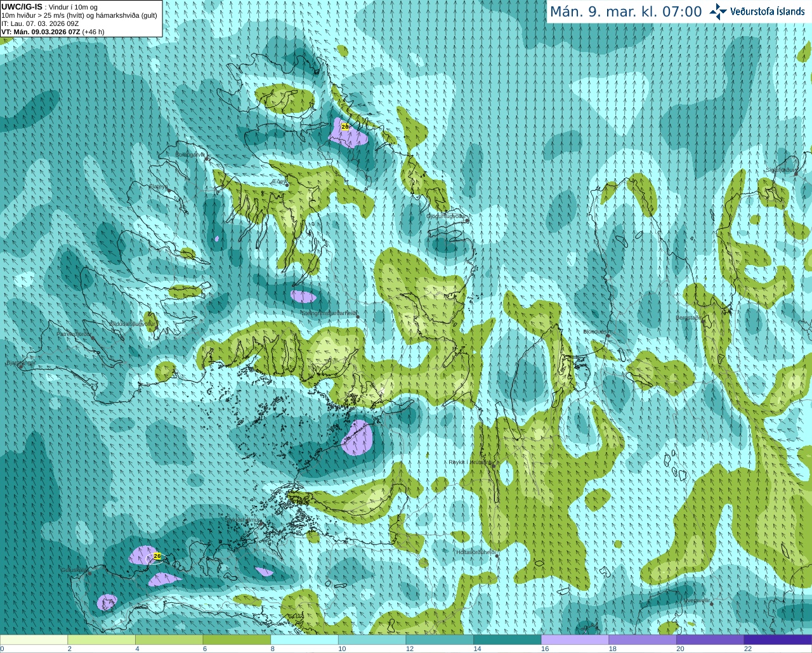The height and width of the screenshot is (653, 812).
Task: Click the 8–10 m/s pale cyan legend swatch
Action: (x=304, y=640)
